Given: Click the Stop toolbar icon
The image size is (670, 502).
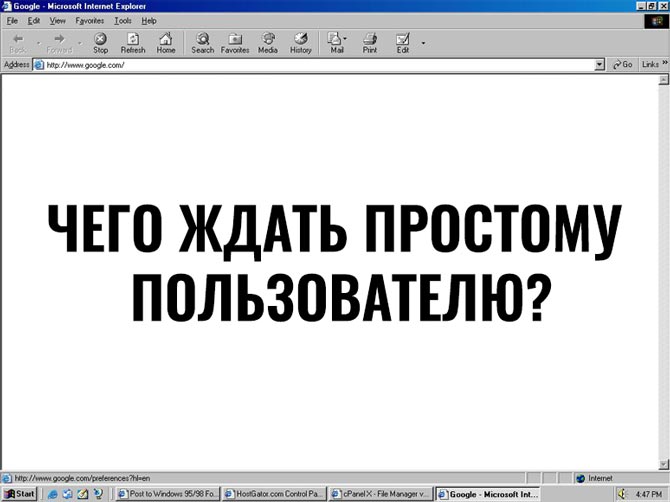Looking at the screenshot, I should [x=101, y=42].
